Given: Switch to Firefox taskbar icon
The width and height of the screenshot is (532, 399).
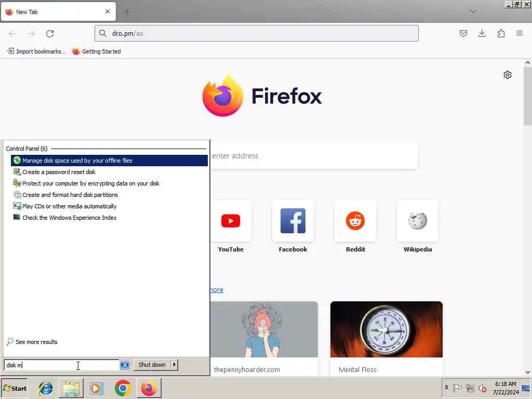Looking at the screenshot, I should [x=149, y=389].
